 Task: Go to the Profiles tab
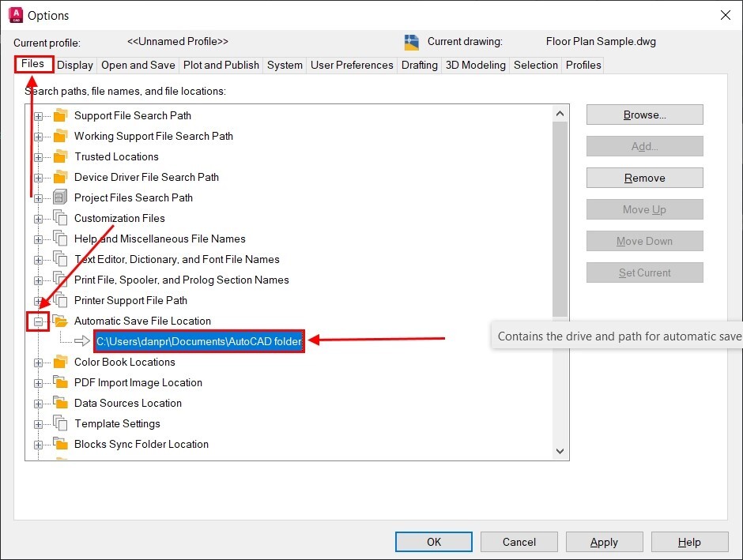point(583,65)
